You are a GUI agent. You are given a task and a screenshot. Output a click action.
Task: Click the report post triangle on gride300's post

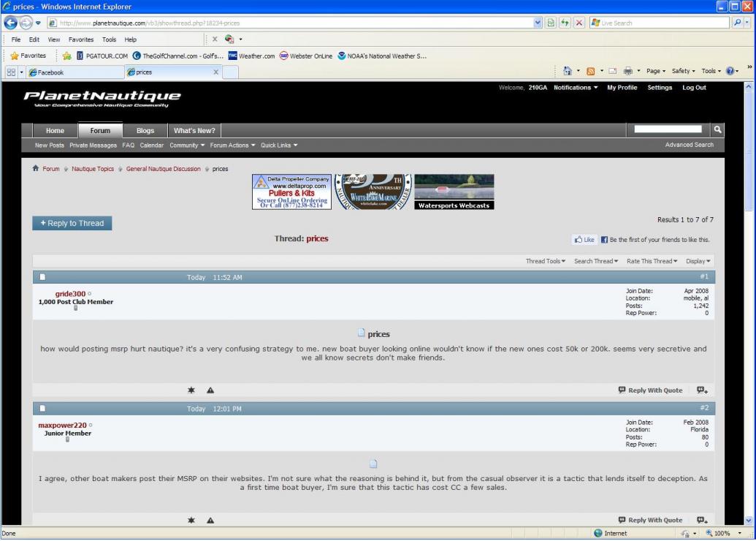coord(210,390)
